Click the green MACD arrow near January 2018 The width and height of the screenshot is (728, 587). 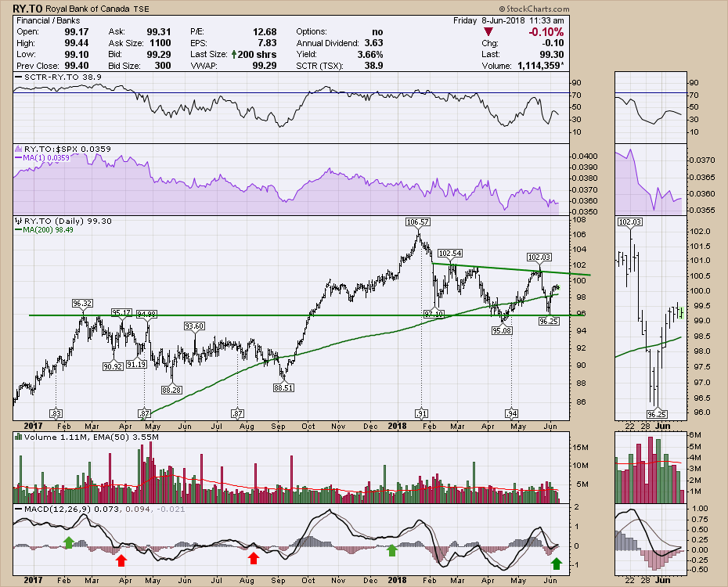(x=392, y=550)
